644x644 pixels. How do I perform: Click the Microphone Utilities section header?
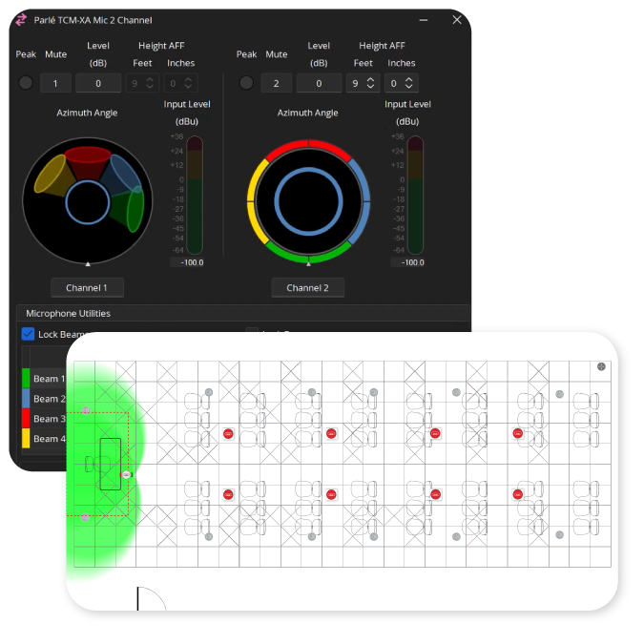coord(68,313)
